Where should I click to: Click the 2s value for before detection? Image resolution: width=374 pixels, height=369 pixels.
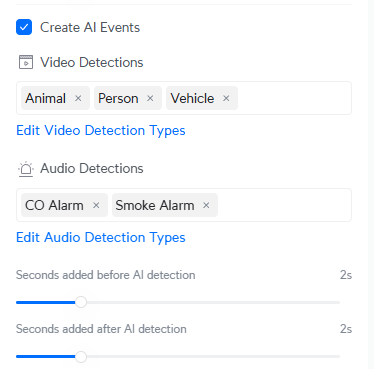pyautogui.click(x=346, y=275)
